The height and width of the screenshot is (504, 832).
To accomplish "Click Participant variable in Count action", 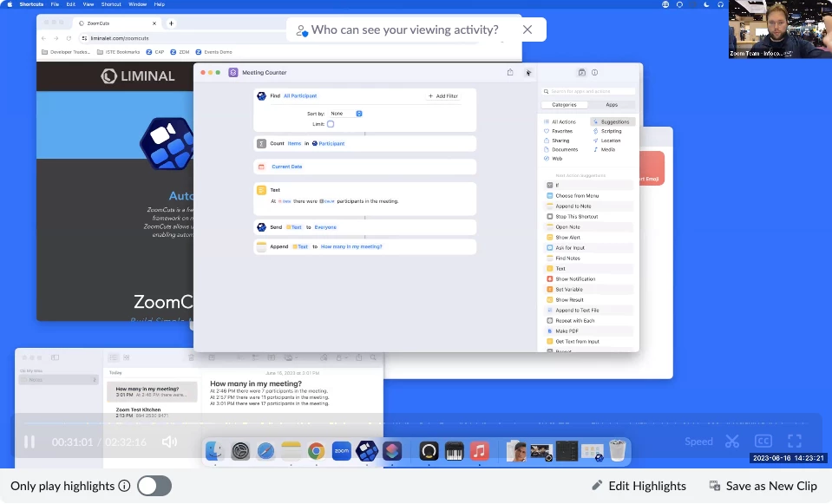I will 329,144.
